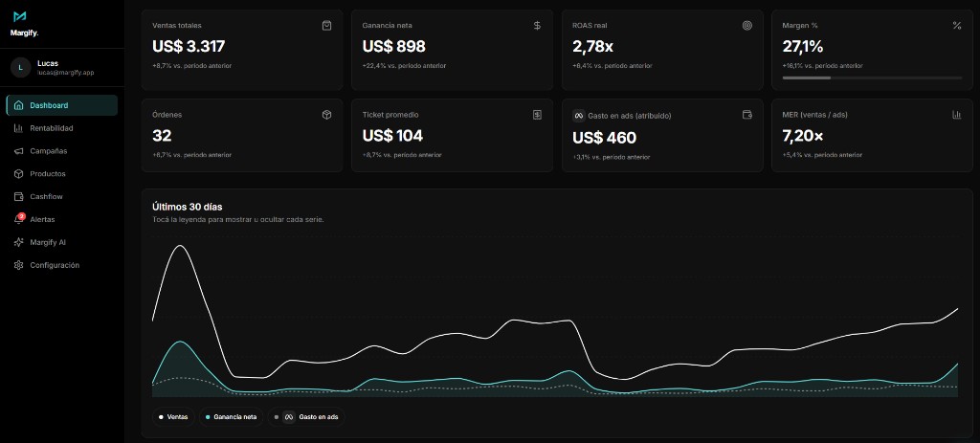This screenshot has width=980, height=443.
Task: Click the shopping bag icon in Ventas totales
Action: (x=326, y=26)
